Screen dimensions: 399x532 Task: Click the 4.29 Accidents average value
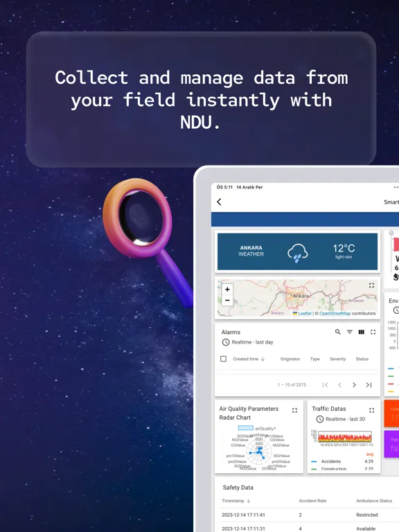[369, 461]
